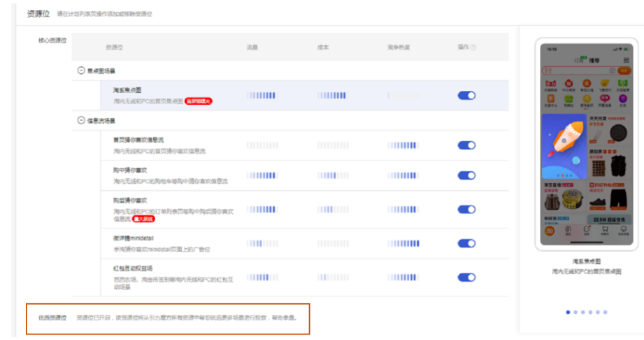Click the orange home icon in preview bottom bar

tap(550, 231)
